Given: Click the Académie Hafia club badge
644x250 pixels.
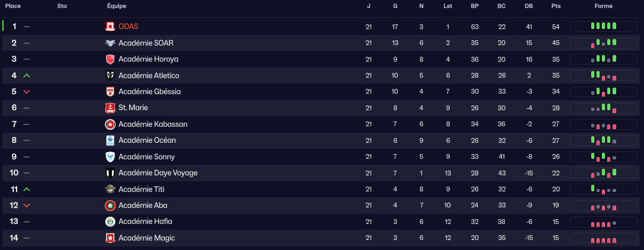Looking at the screenshot, I should point(110,222).
